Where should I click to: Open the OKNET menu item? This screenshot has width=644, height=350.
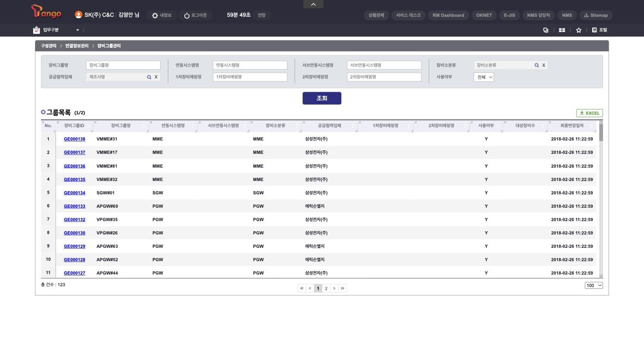[x=484, y=16]
